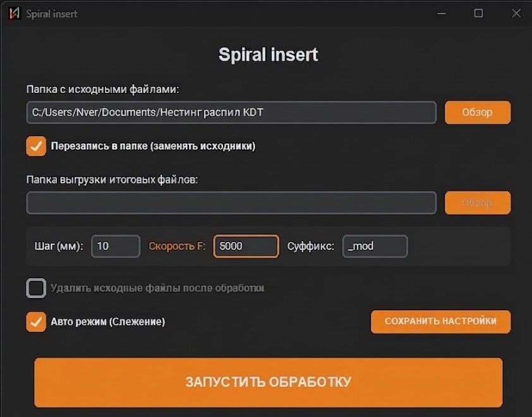This screenshot has width=532, height=417.
Task: Click the Spiral insert heading text
Action: pyautogui.click(x=268, y=54)
